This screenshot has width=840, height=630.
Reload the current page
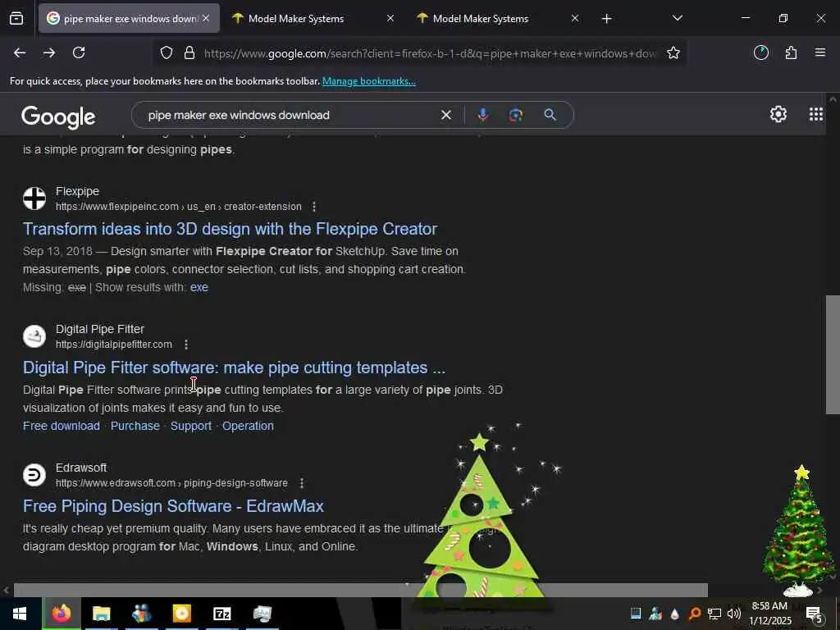click(x=79, y=52)
